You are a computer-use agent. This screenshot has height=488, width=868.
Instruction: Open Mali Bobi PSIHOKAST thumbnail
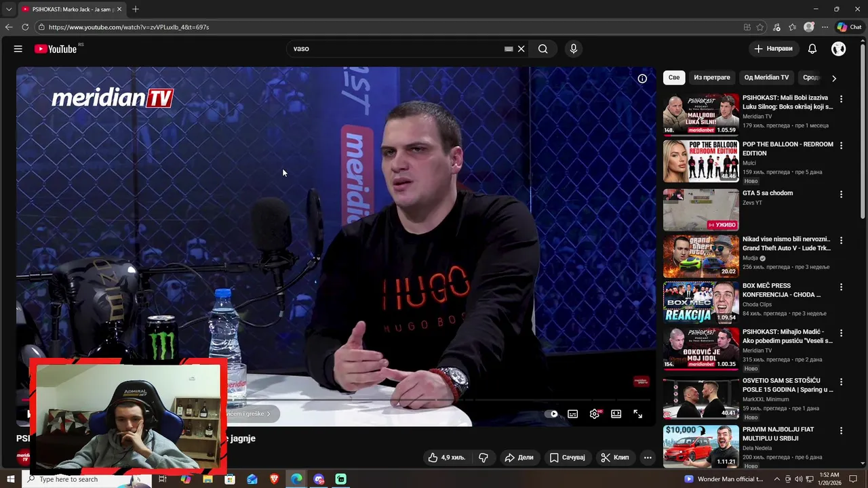(701, 115)
